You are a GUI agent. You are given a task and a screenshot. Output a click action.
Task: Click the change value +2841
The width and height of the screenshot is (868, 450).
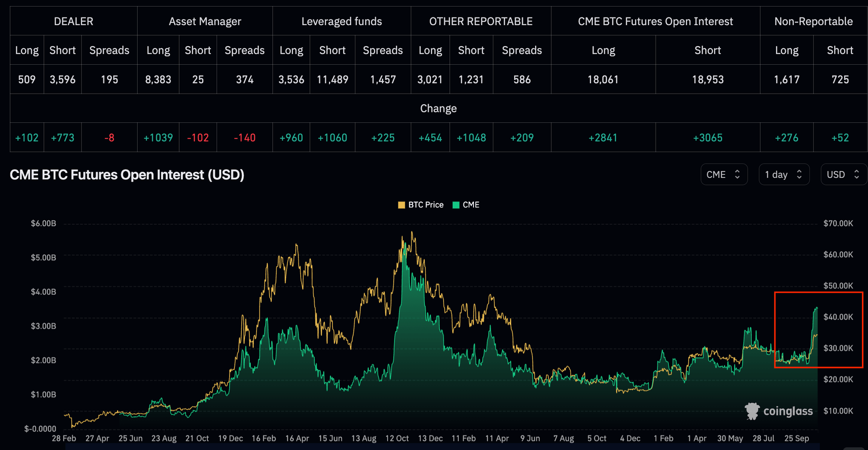[x=603, y=138]
